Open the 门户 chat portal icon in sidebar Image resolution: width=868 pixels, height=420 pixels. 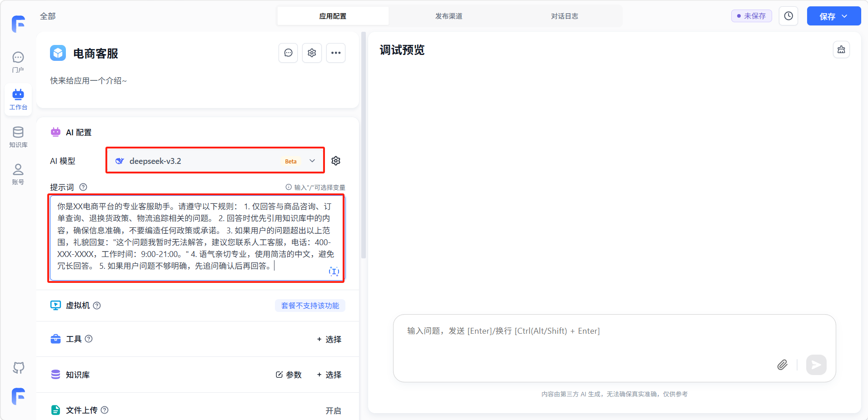click(x=18, y=62)
